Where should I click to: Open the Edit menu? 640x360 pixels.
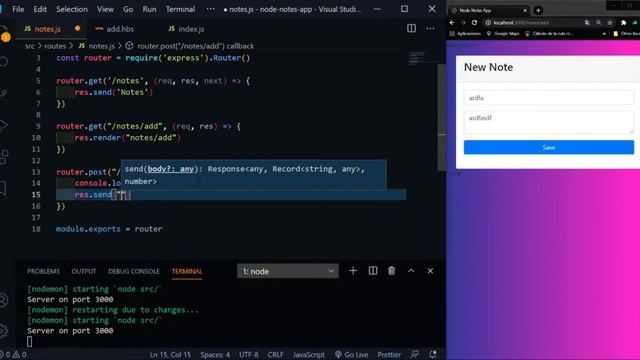(40, 9)
